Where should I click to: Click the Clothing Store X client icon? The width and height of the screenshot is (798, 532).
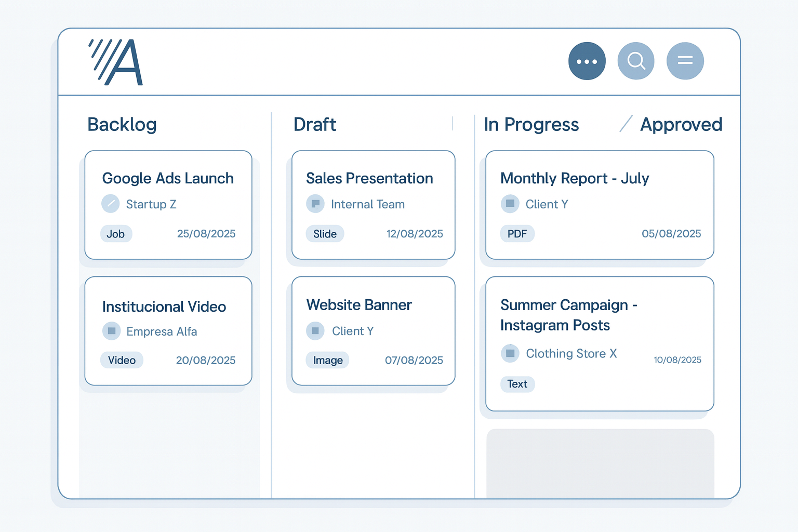coord(510,353)
